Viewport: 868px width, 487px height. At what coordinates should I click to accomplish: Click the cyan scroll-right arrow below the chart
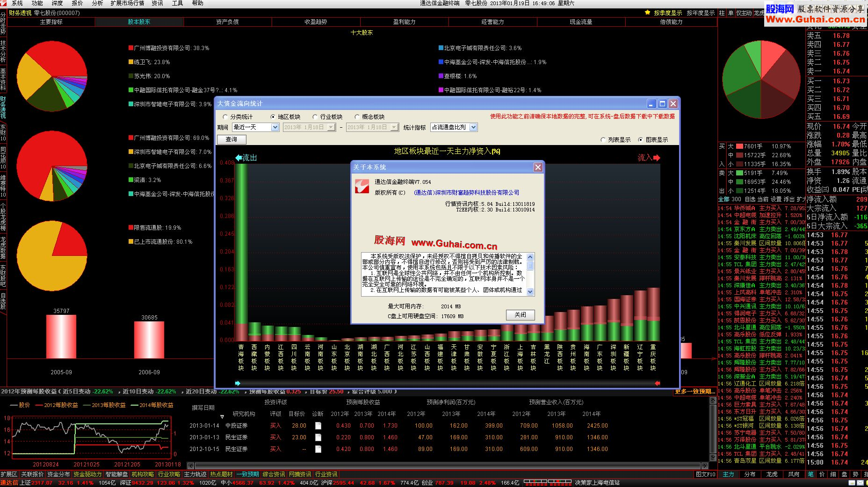(238, 383)
